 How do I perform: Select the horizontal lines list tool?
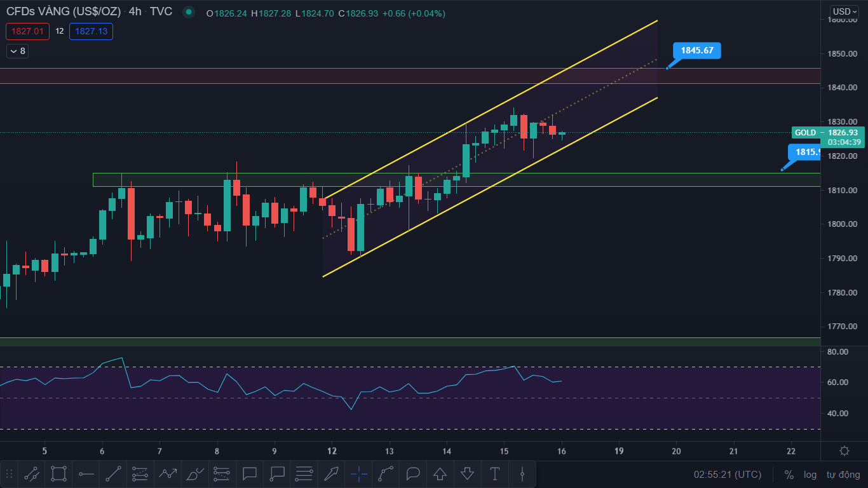click(304, 474)
